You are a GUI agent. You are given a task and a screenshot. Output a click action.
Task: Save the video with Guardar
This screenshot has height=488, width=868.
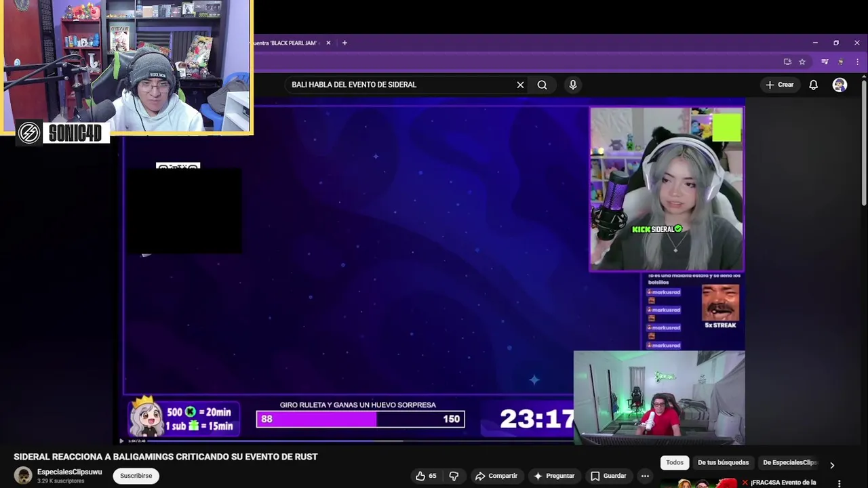point(608,476)
